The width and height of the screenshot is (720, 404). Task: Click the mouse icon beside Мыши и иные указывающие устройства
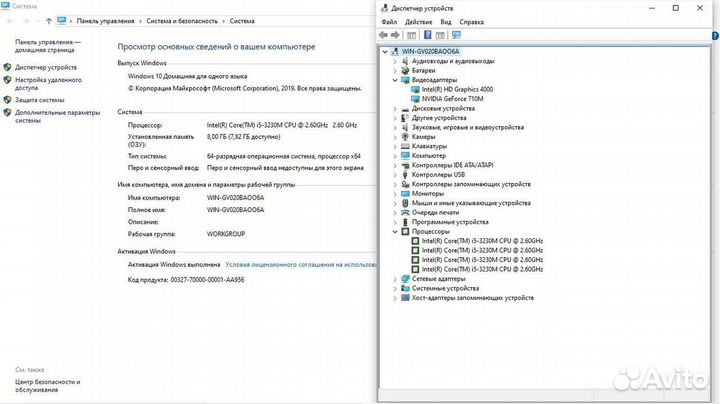pos(405,203)
